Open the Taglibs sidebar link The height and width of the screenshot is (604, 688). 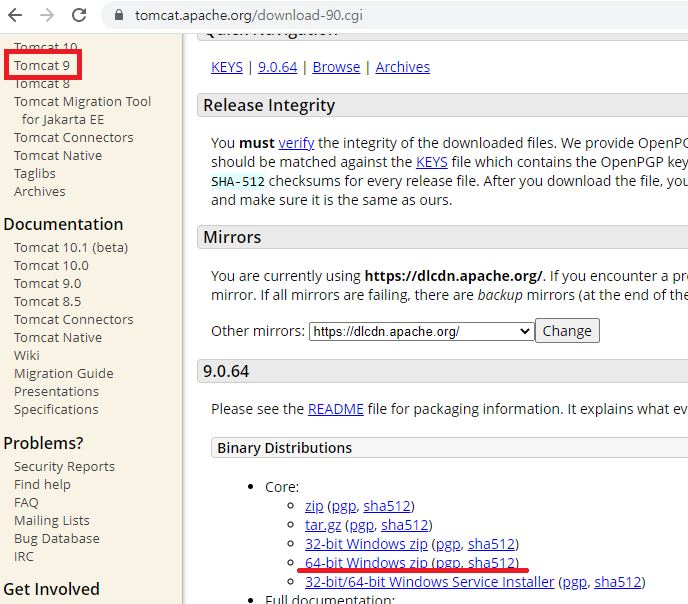[35, 174]
